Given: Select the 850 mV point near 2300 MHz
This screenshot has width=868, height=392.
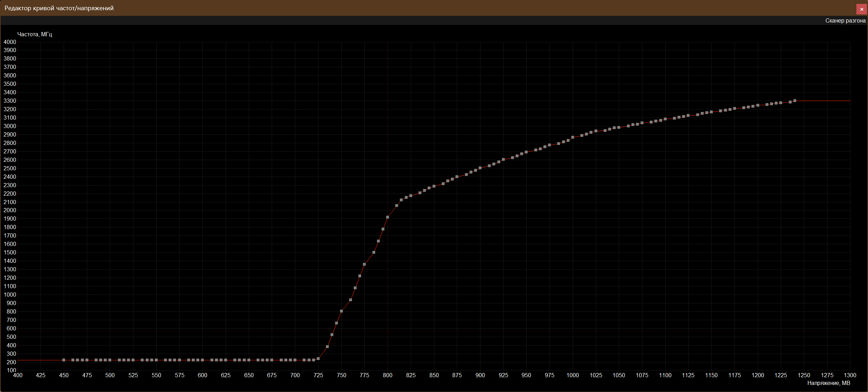Looking at the screenshot, I should coord(434,186).
